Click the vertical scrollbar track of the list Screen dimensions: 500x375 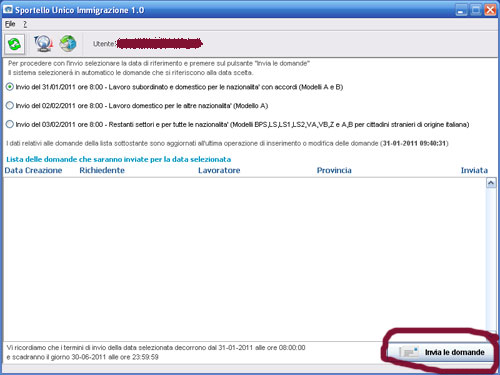pos(491,260)
